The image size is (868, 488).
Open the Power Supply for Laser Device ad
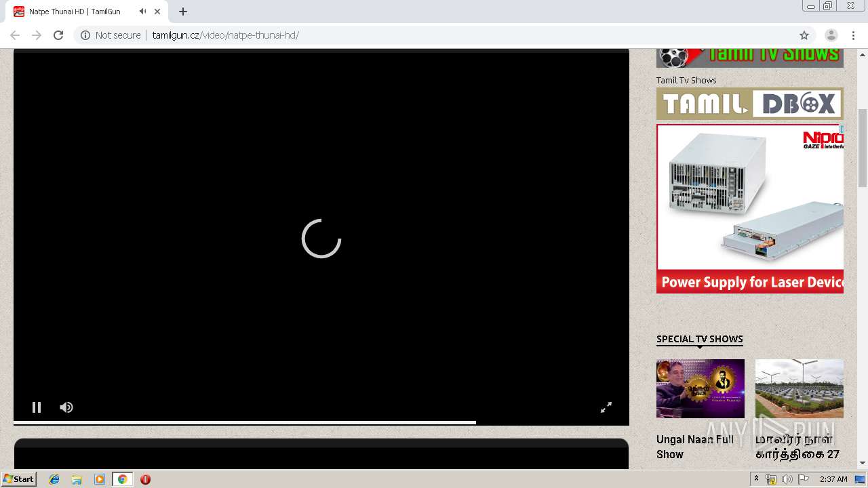750,209
